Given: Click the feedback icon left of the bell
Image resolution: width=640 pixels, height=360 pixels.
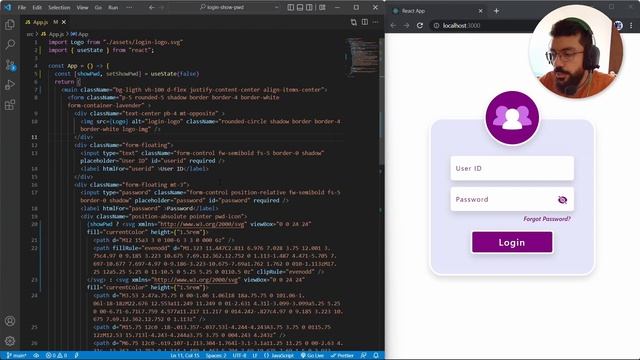Looking at the screenshot, I should 363,356.
